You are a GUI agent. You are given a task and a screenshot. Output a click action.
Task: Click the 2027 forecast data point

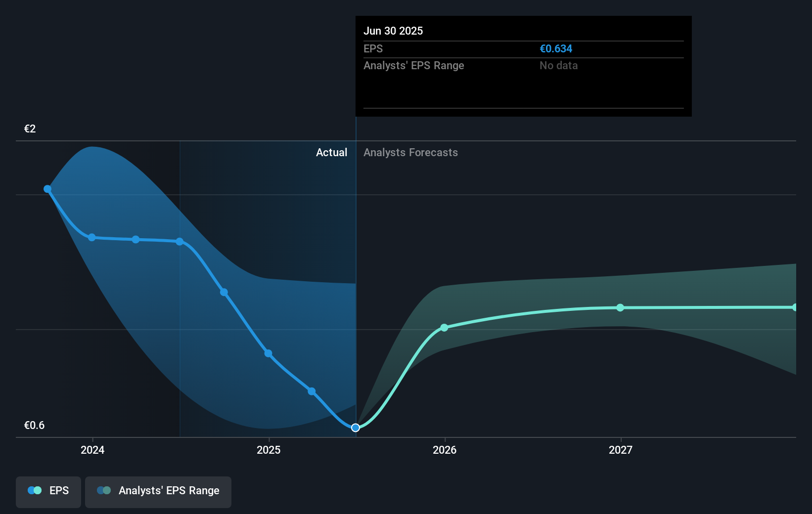[x=620, y=307]
